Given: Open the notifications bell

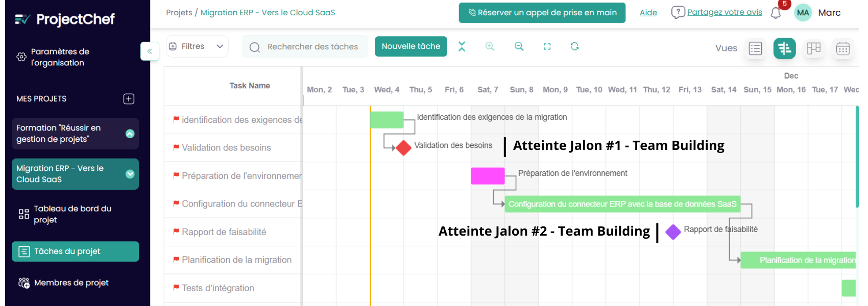Looking at the screenshot, I should pyautogui.click(x=776, y=13).
